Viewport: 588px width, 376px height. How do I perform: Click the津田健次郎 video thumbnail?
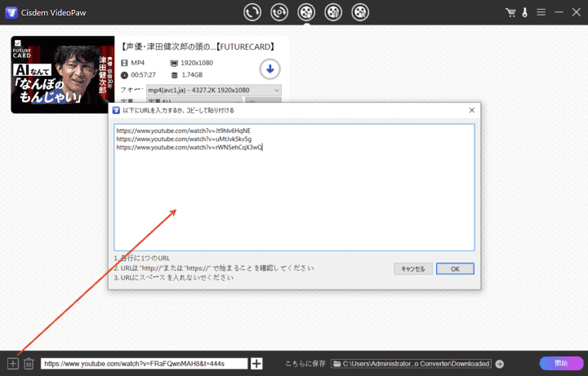click(63, 74)
